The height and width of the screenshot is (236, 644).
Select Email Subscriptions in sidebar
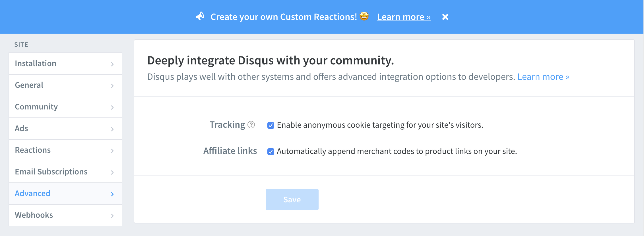click(51, 172)
